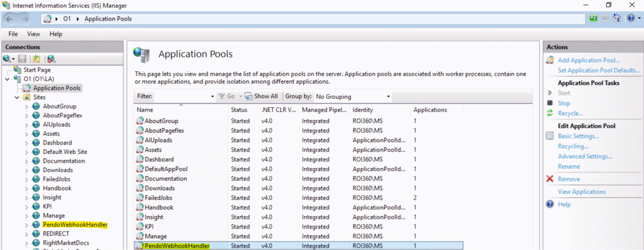Click the black square Stop icon
644x250 pixels.
550,103
